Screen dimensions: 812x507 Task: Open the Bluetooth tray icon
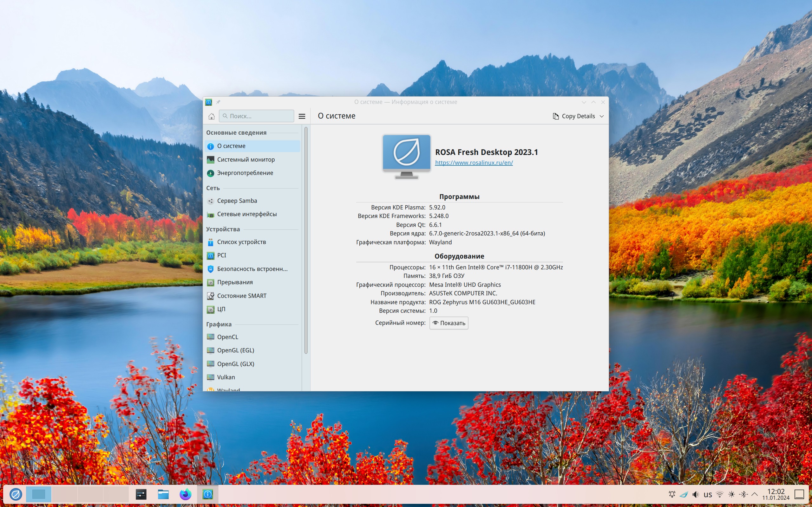(x=743, y=494)
